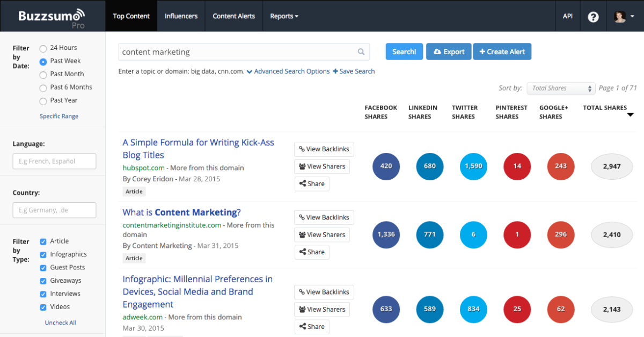
Task: Click the bubble showing 589 LinkedIn shares
Action: point(430,309)
